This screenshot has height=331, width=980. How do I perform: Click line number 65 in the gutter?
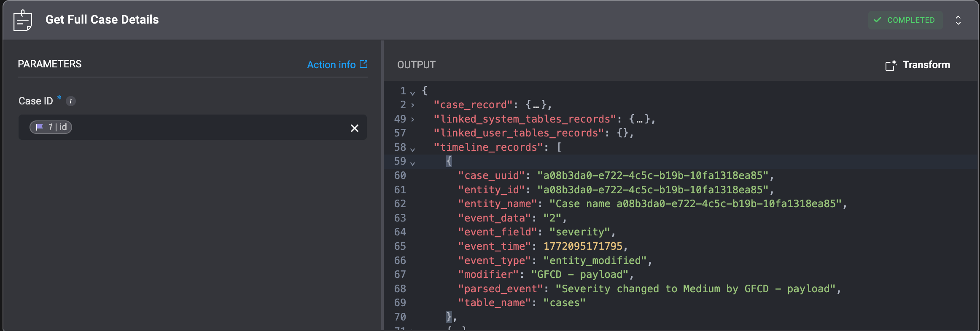tap(400, 246)
